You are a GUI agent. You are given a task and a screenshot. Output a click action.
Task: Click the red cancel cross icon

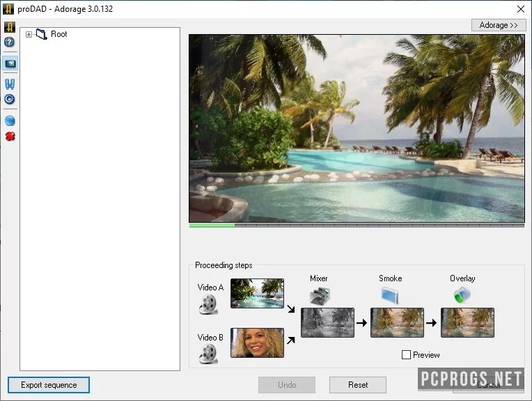10,136
